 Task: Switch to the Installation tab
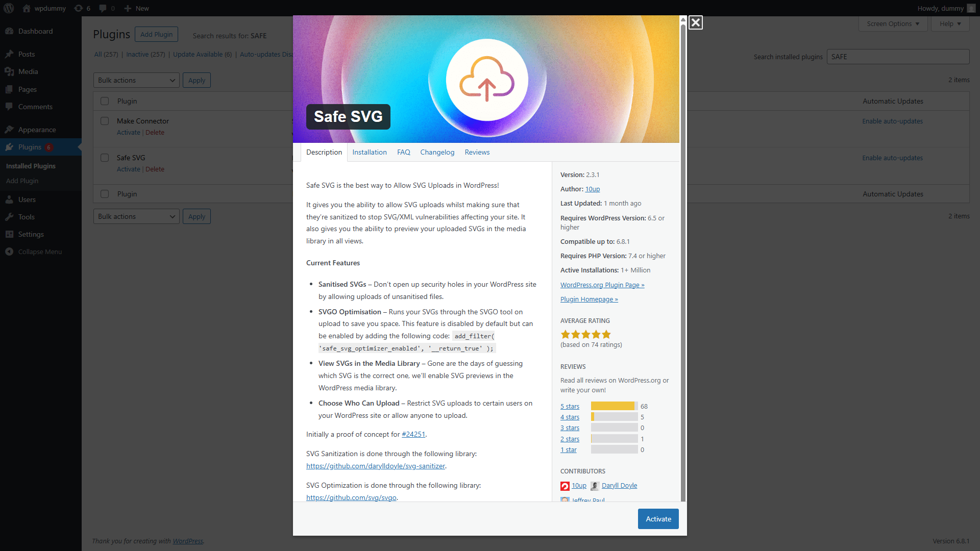pyautogui.click(x=370, y=152)
